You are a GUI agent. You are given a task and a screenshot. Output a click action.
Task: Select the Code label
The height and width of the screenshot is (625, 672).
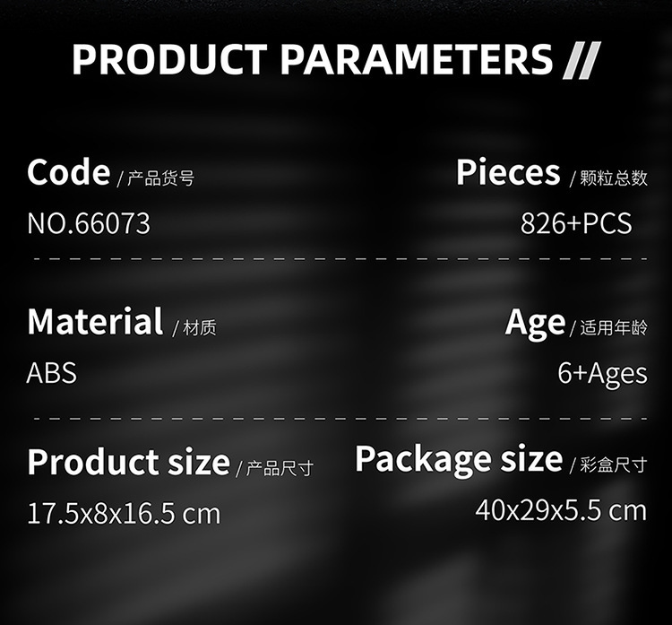[x=68, y=171]
